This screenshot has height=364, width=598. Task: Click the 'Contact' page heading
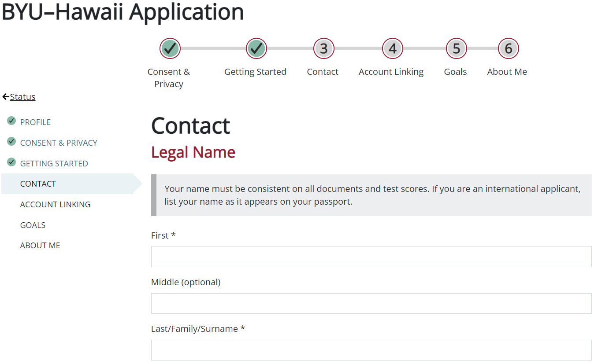[190, 126]
